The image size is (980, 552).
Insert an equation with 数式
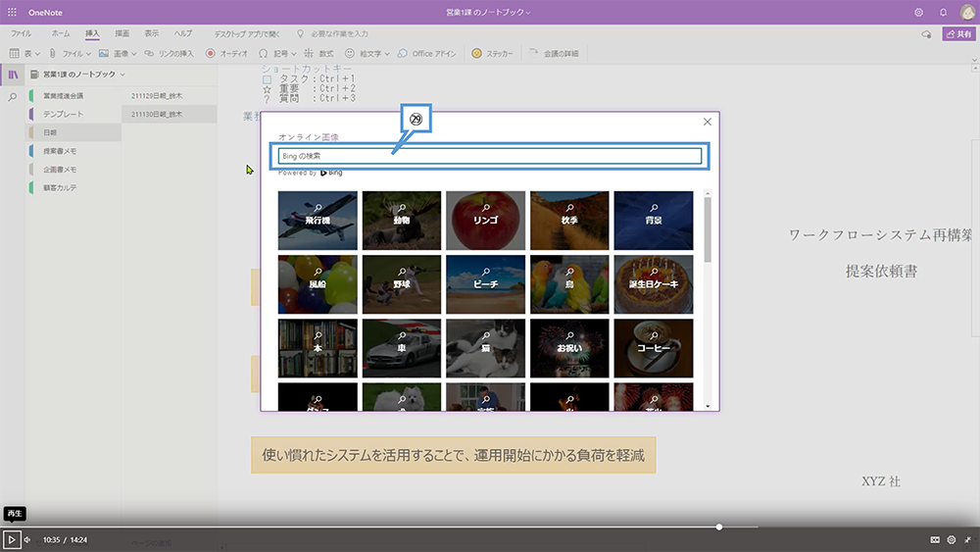pos(318,53)
